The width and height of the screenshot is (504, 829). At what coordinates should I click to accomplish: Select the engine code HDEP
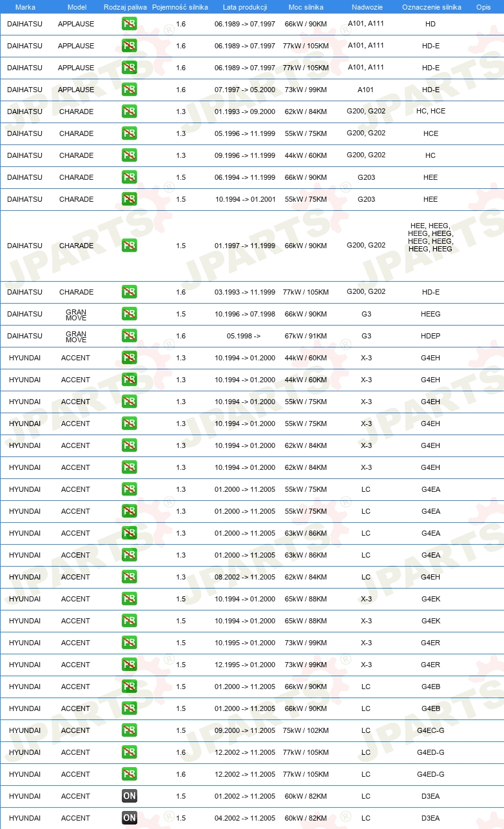pos(431,336)
